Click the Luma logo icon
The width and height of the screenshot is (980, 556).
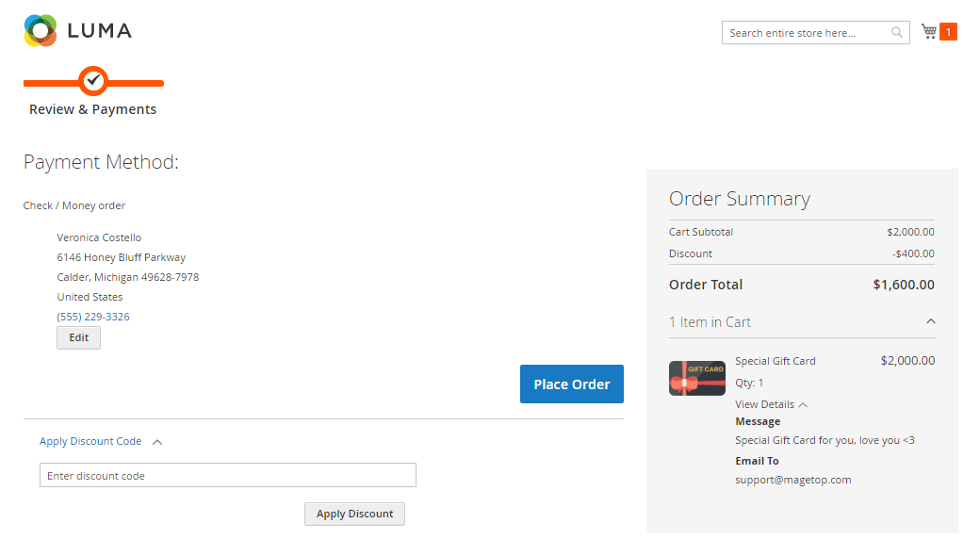pos(41,31)
